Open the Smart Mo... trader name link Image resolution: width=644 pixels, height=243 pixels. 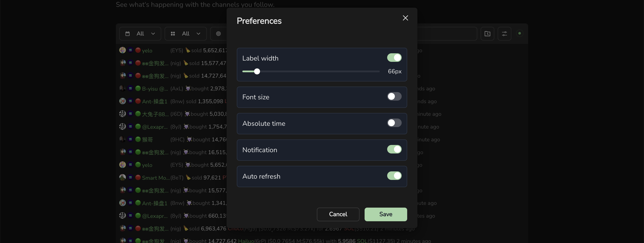[x=155, y=178]
